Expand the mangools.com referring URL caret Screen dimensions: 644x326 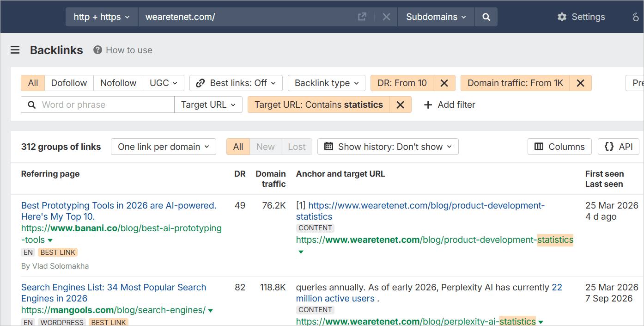211,310
